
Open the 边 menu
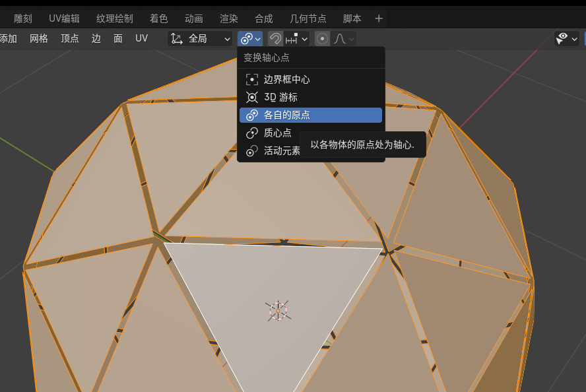coord(96,38)
